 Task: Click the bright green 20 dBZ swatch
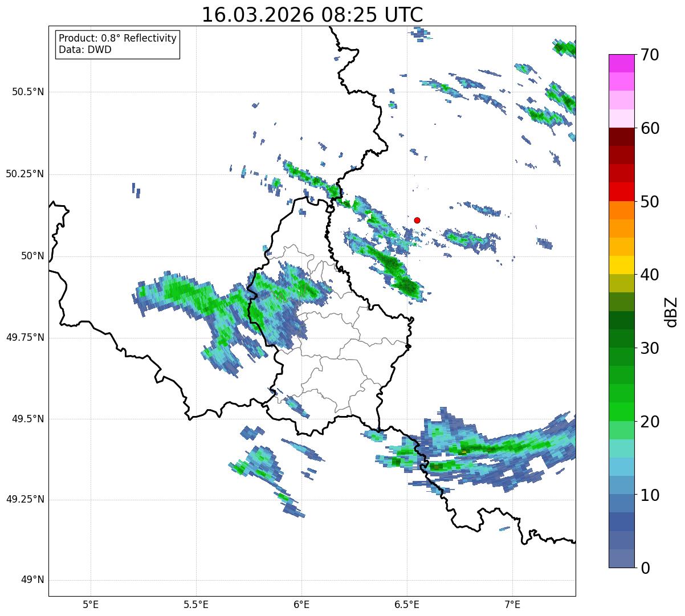click(x=621, y=411)
